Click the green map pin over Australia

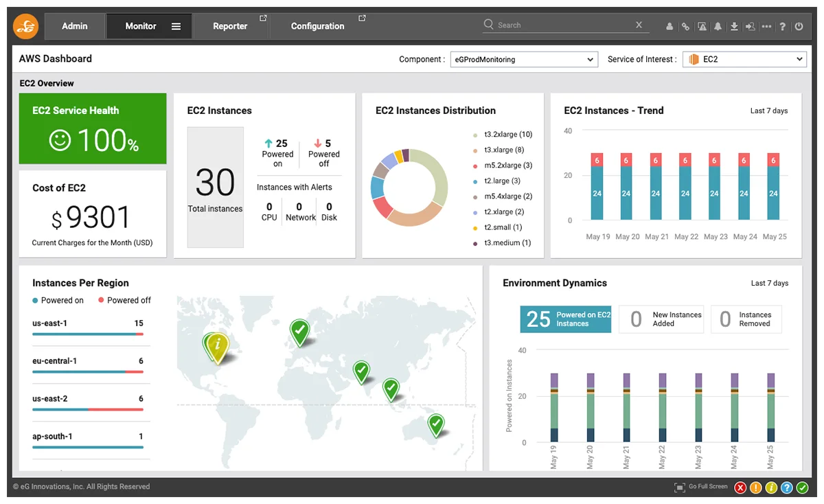pos(435,424)
